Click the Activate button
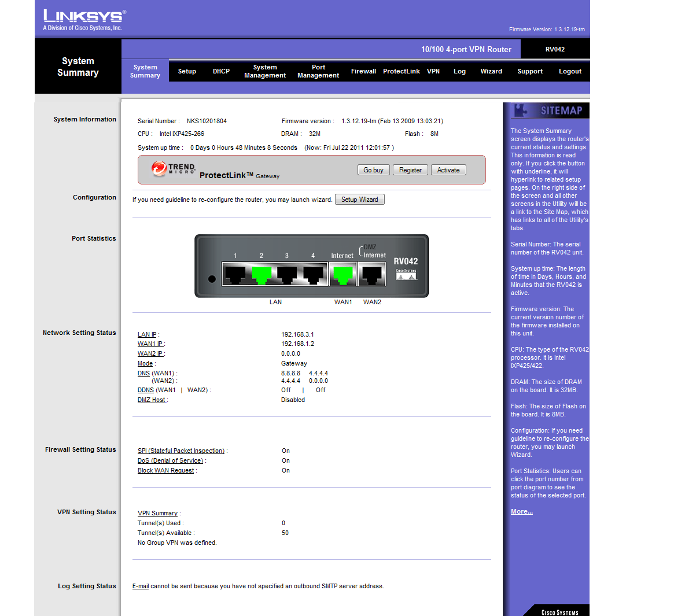 point(448,170)
